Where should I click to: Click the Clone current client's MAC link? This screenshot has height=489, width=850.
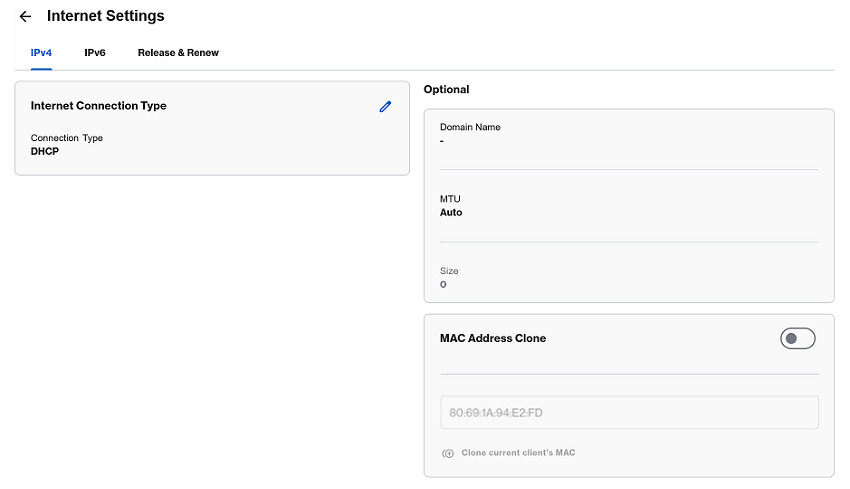tap(518, 453)
